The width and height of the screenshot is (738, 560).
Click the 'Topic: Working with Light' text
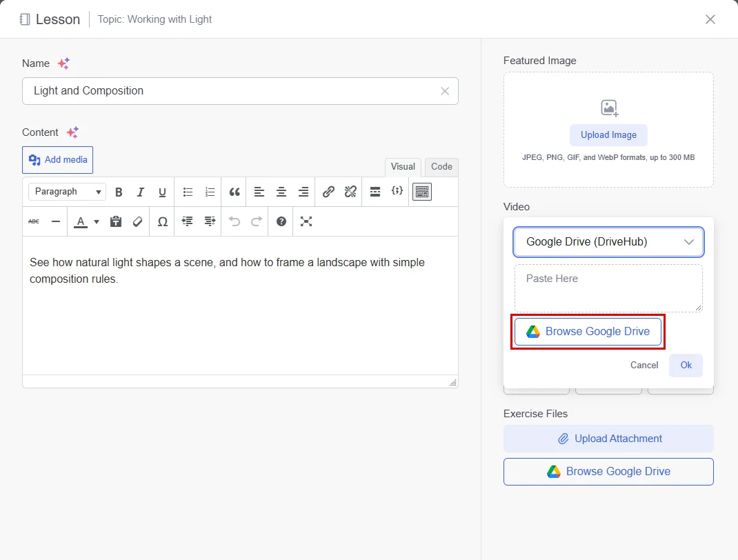tap(154, 19)
